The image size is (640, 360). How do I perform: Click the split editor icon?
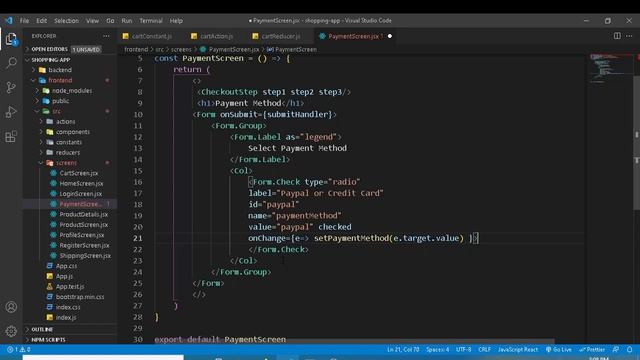click(617, 36)
